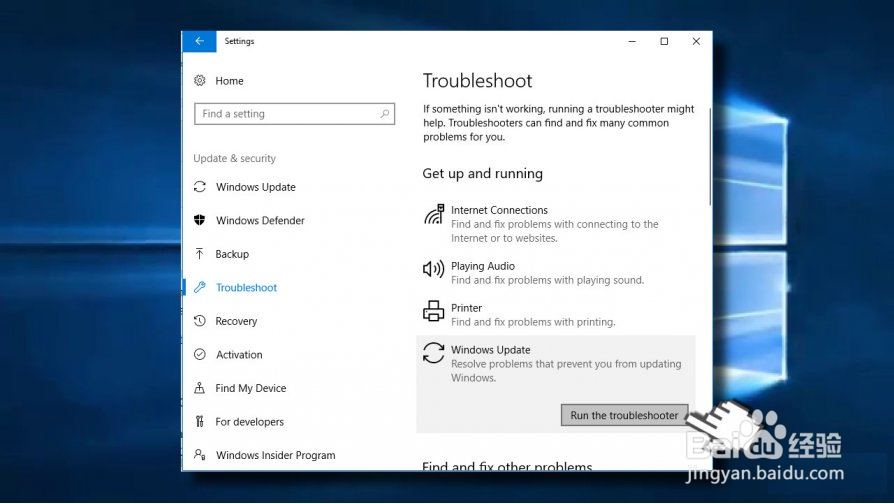Image resolution: width=894 pixels, height=504 pixels.
Task: Click the Get up and running heading
Action: point(482,173)
